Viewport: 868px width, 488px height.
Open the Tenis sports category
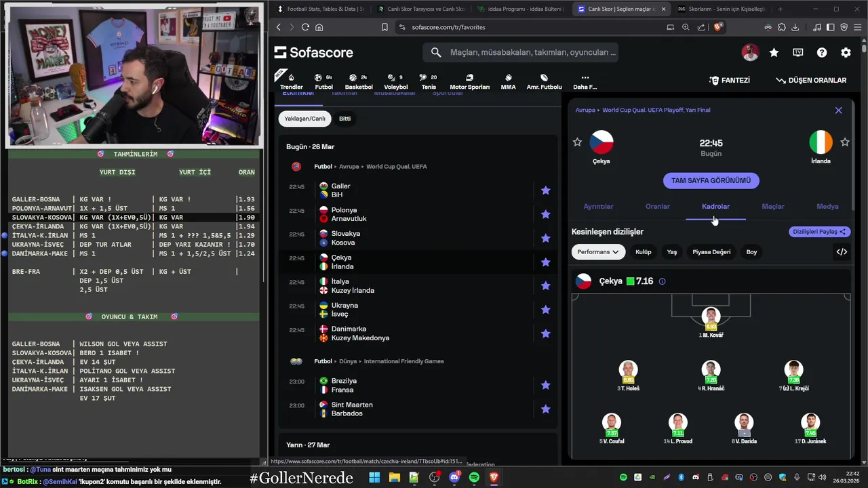tap(429, 81)
